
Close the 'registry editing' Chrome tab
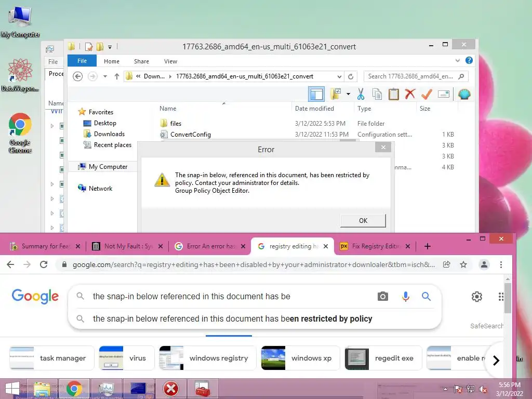tap(326, 246)
